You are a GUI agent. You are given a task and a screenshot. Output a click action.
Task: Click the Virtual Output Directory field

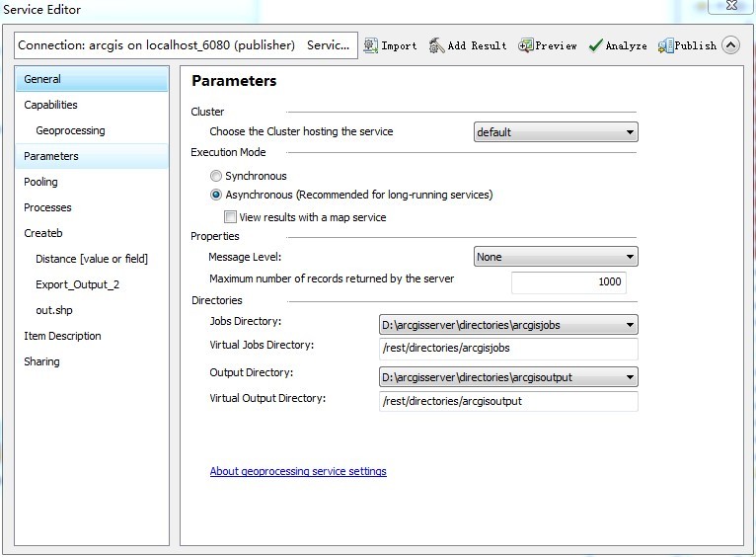pyautogui.click(x=508, y=401)
